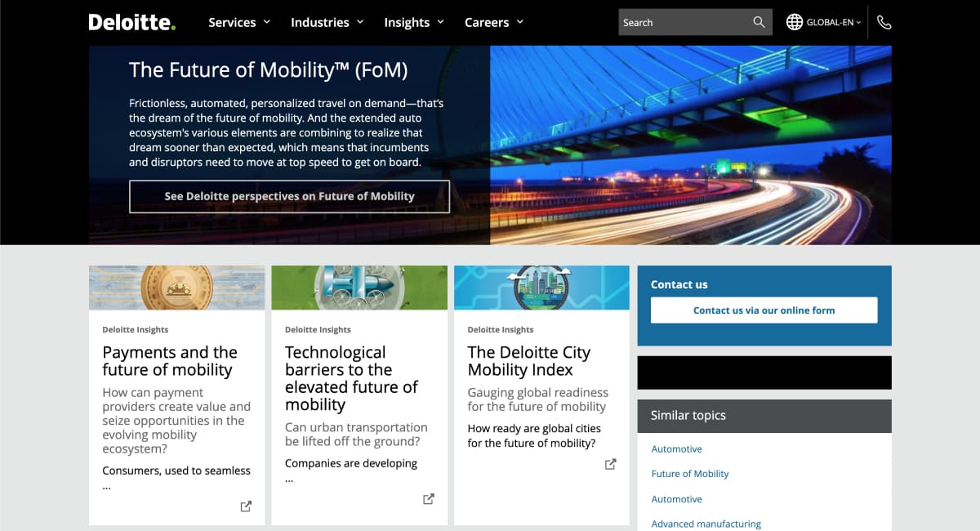The image size is (980, 531).
Task: Expand the Careers menu
Action: coord(494,22)
